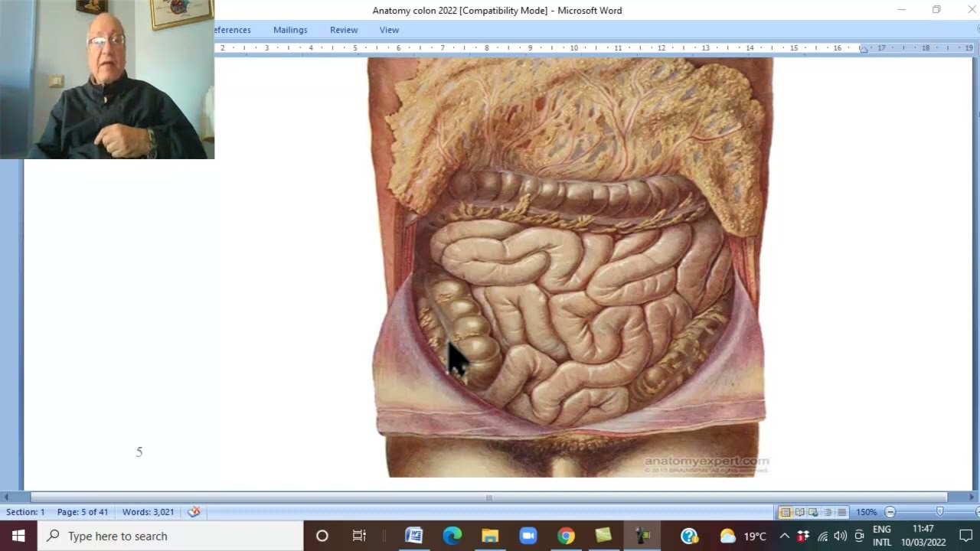
Task: Open the Review ribbon tab
Action: 344,30
